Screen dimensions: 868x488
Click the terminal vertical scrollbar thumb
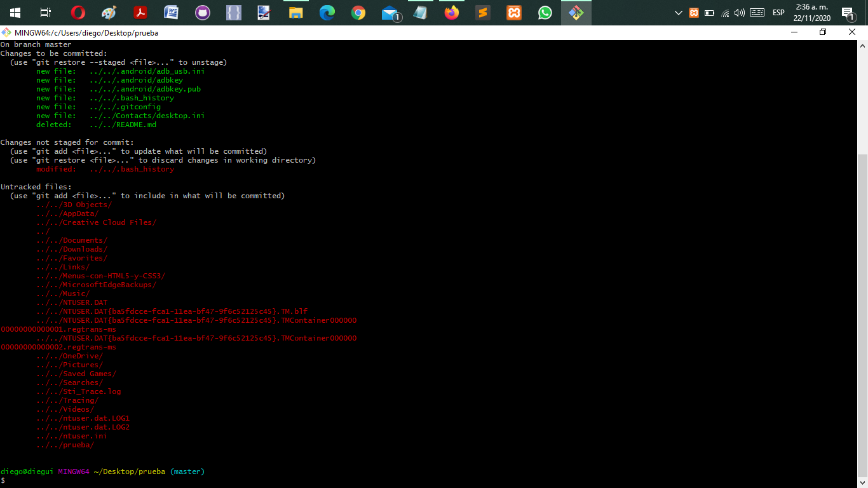click(x=863, y=315)
